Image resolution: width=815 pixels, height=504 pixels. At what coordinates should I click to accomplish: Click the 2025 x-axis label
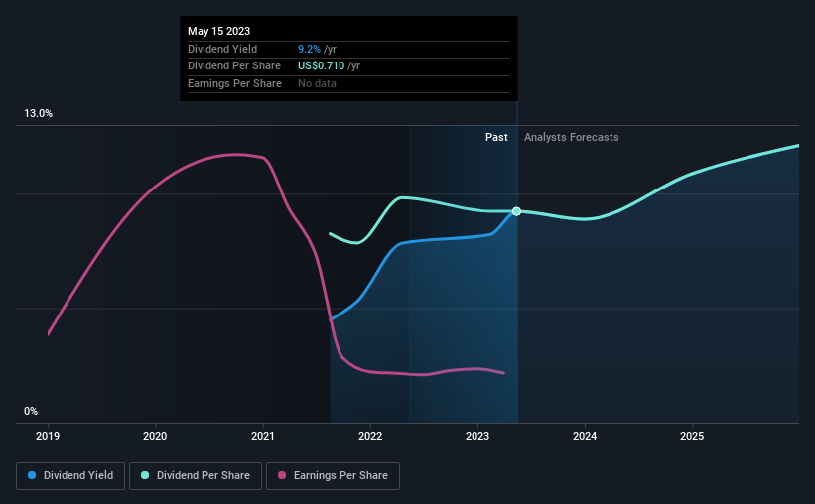[692, 436]
